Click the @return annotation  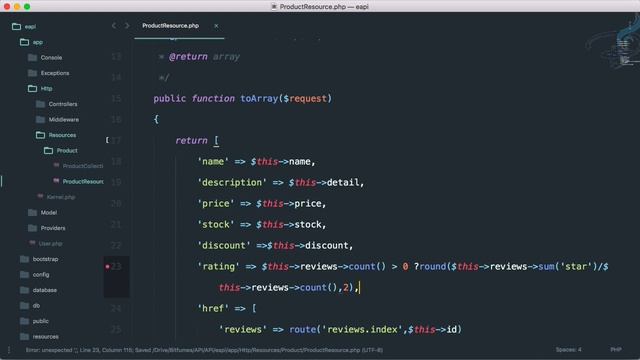tap(188, 57)
